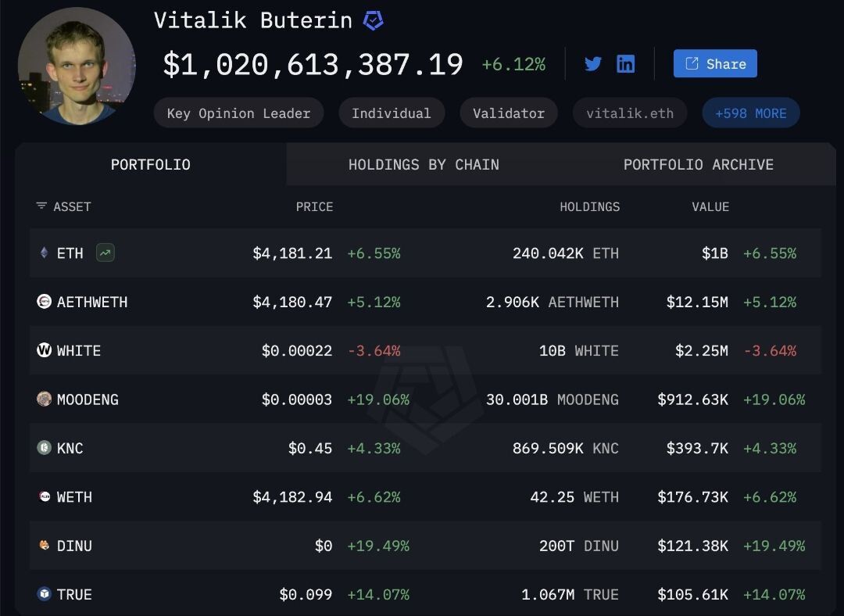844x616 pixels.
Task: Click the WHITE token icon
Action: (x=44, y=350)
